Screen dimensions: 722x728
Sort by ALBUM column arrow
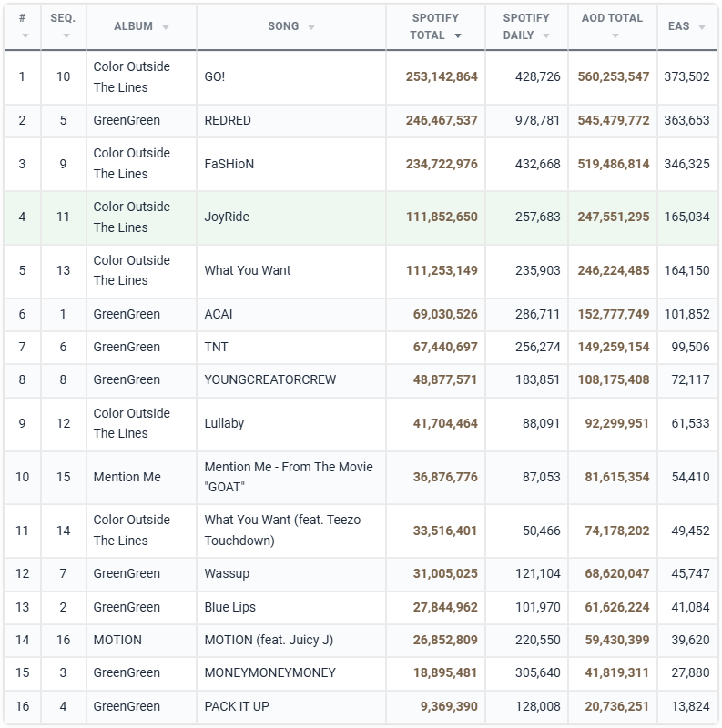tap(166, 27)
